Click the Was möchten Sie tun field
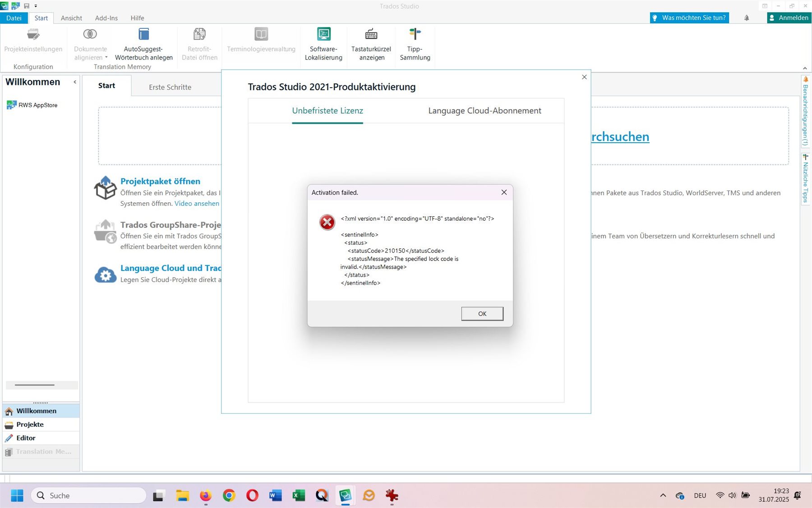 pos(689,18)
